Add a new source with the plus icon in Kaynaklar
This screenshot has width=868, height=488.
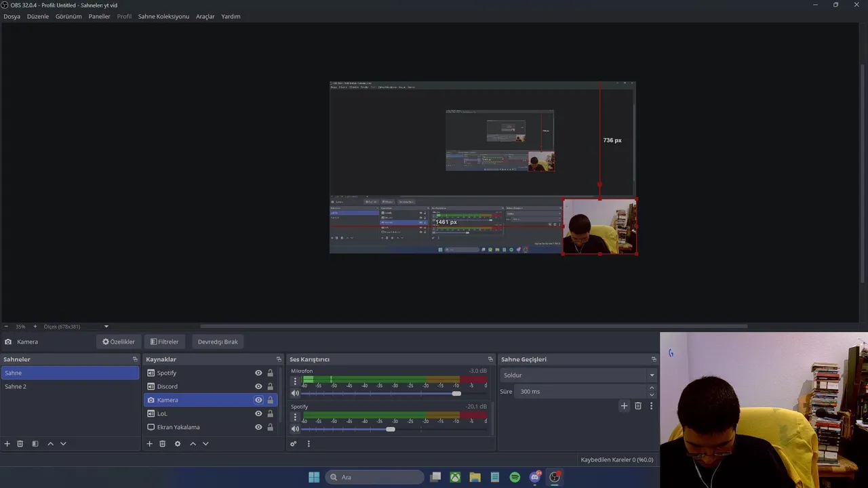(x=150, y=444)
